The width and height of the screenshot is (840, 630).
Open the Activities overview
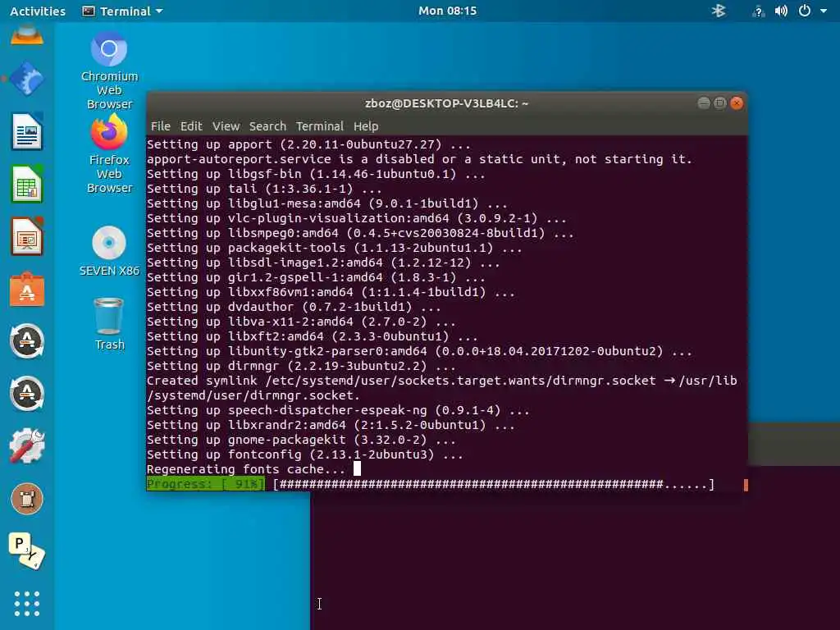tap(38, 11)
